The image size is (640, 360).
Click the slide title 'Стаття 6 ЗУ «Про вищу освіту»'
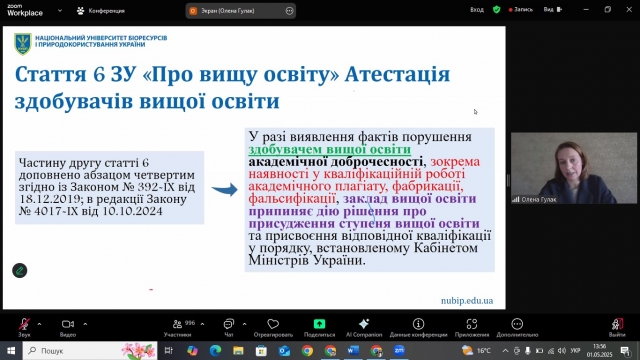(177, 75)
